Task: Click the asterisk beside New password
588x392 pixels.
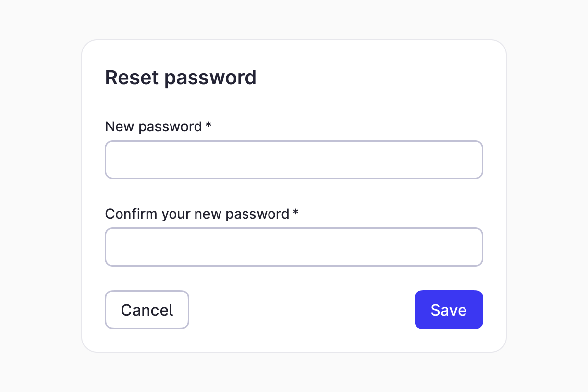Action: tap(208, 126)
